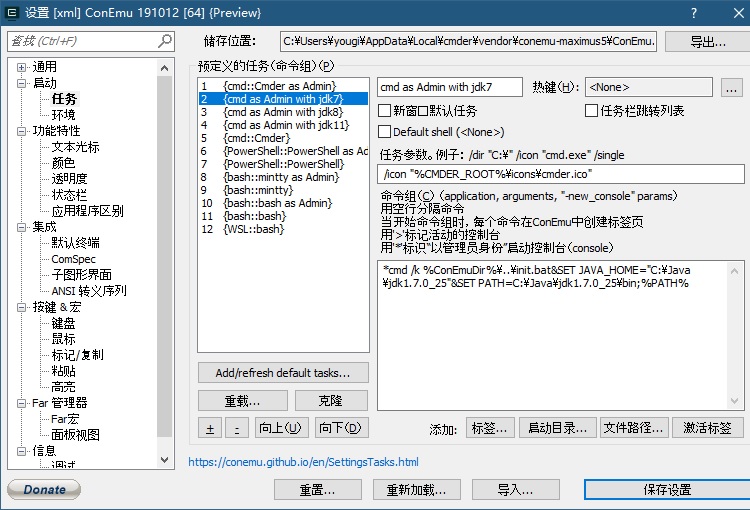Collapse the 启动 tree node
Viewport: 750px width, 510px height.
[21, 83]
